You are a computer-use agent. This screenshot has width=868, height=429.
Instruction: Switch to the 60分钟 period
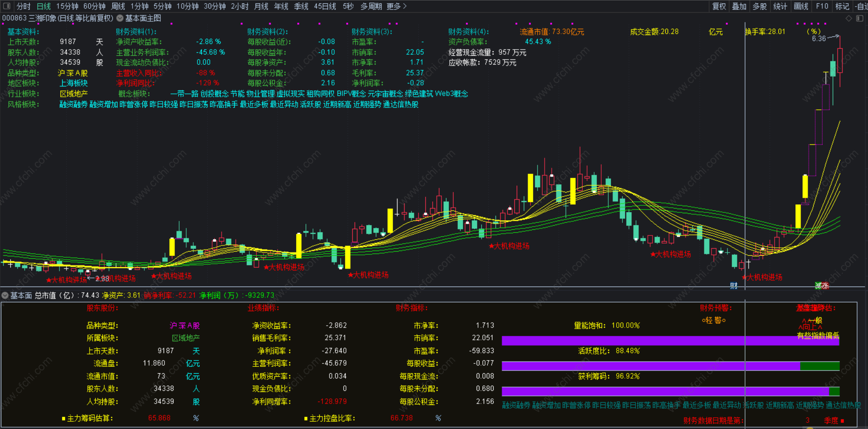coord(94,6)
